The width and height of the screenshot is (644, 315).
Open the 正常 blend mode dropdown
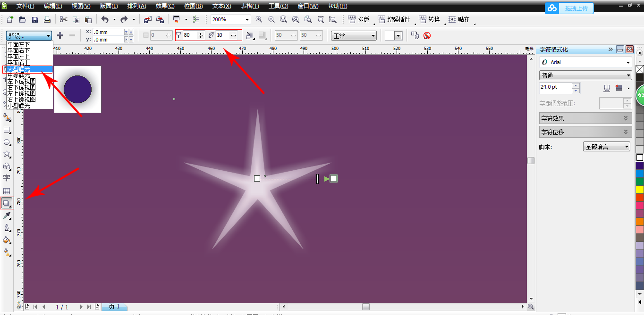pos(354,36)
